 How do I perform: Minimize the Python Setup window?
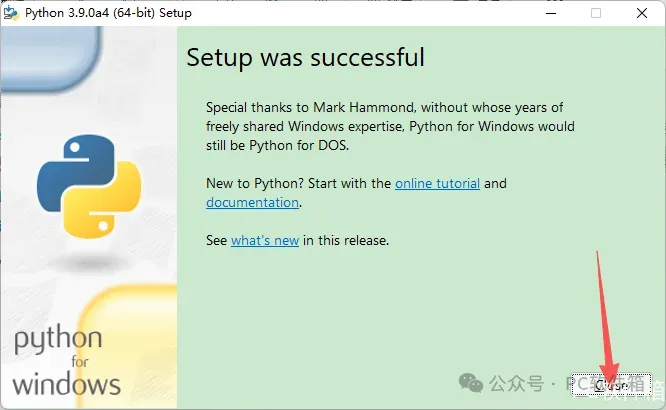pos(550,13)
